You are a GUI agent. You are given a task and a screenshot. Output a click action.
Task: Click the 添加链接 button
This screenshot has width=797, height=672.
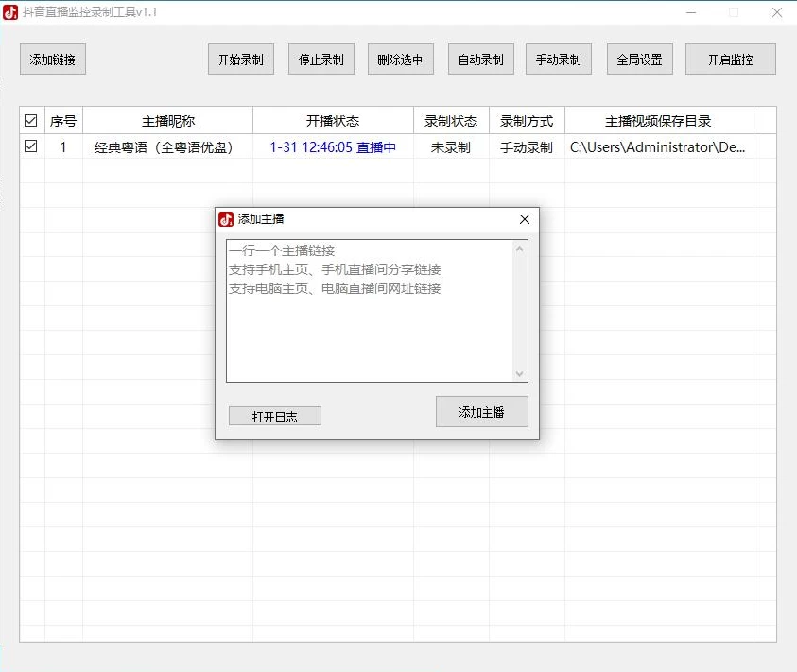pyautogui.click(x=52, y=60)
